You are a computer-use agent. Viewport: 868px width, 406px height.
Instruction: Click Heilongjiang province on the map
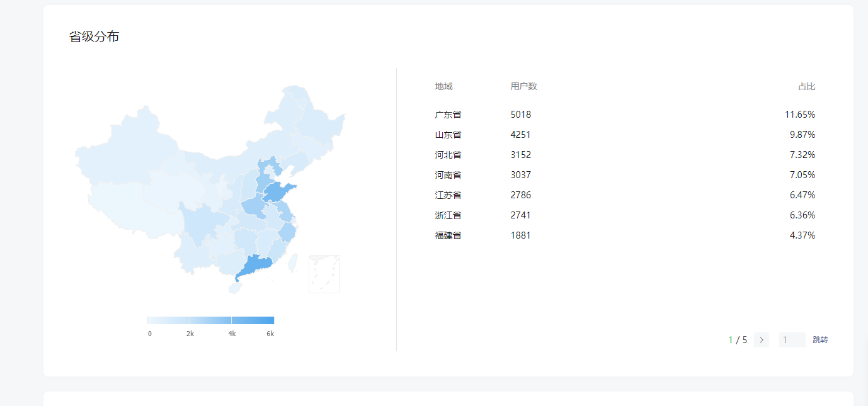click(319, 123)
